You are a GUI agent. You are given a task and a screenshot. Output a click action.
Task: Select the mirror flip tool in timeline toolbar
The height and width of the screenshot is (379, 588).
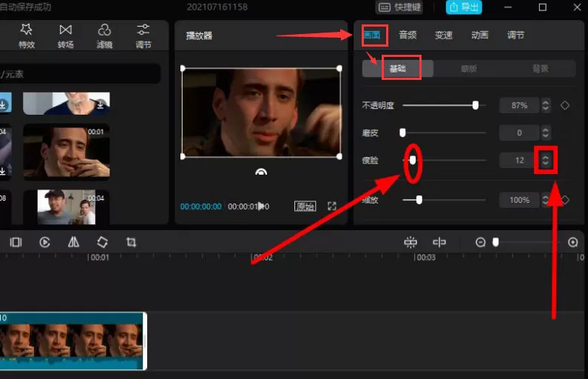(73, 242)
